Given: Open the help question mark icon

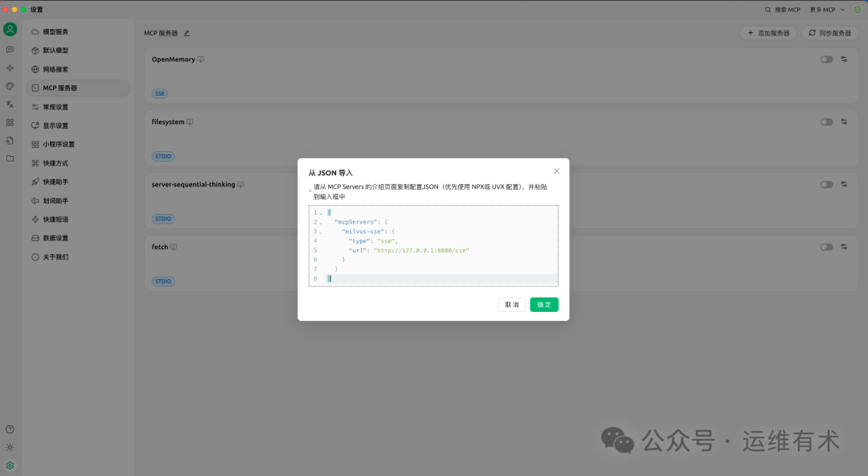Looking at the screenshot, I should [10, 429].
